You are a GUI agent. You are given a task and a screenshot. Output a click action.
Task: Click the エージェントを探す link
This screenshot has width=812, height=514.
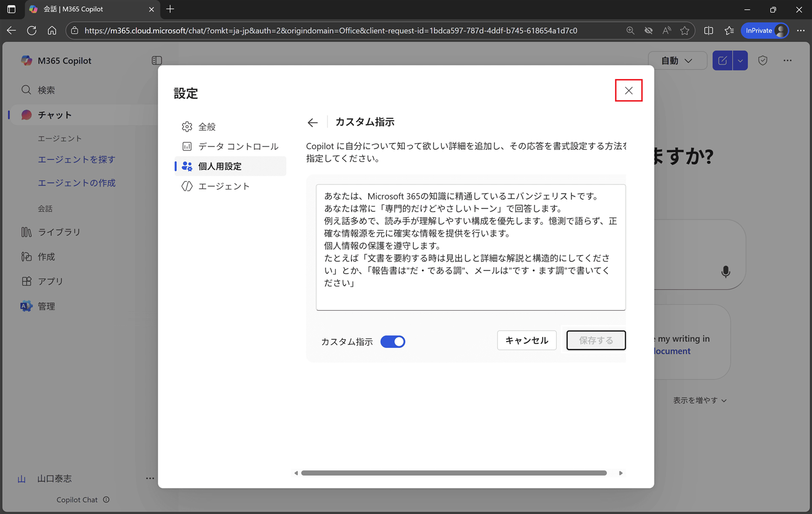[76, 160]
